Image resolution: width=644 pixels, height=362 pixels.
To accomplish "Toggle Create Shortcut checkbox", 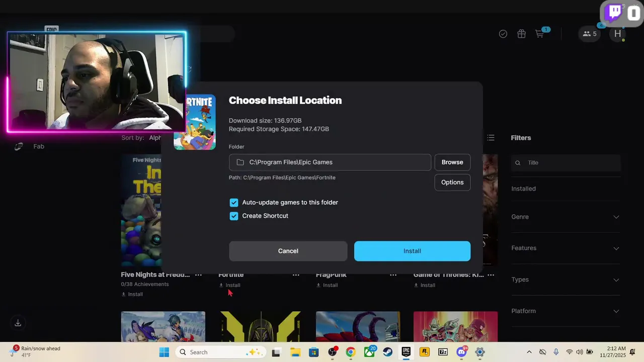I will (x=234, y=216).
